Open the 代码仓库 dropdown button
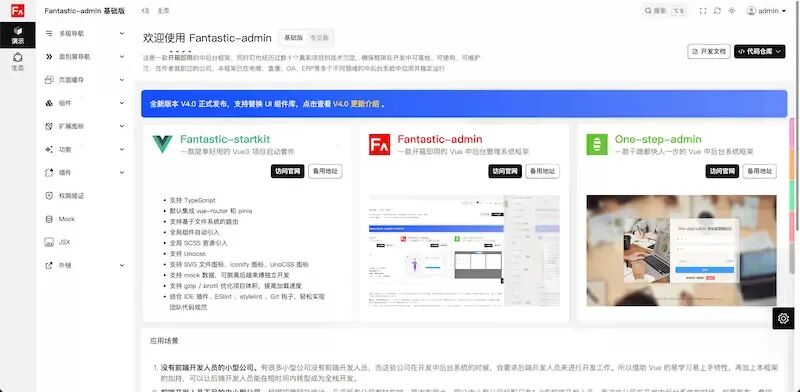Screen dimensions: 800x392 pos(760,51)
